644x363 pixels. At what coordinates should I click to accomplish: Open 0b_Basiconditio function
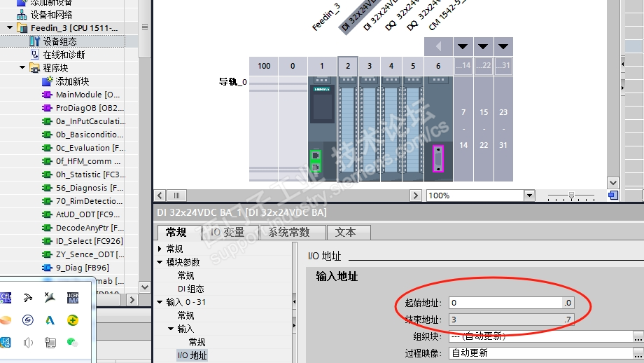tap(89, 135)
